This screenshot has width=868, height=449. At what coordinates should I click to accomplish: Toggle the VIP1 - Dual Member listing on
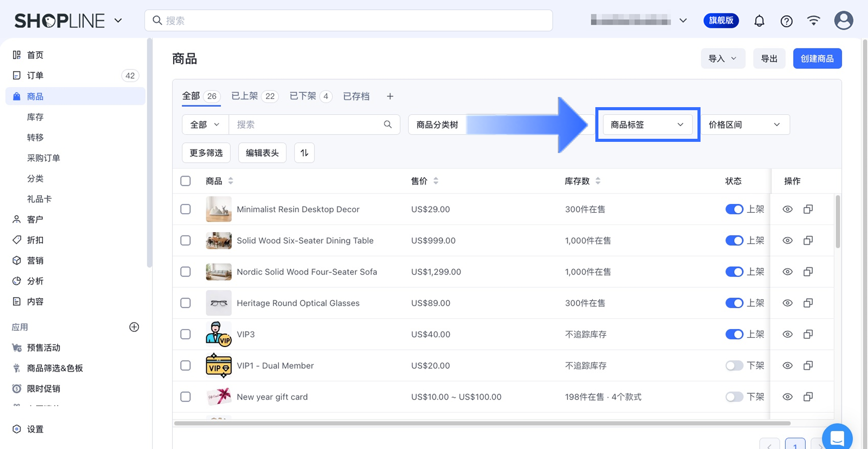point(734,366)
